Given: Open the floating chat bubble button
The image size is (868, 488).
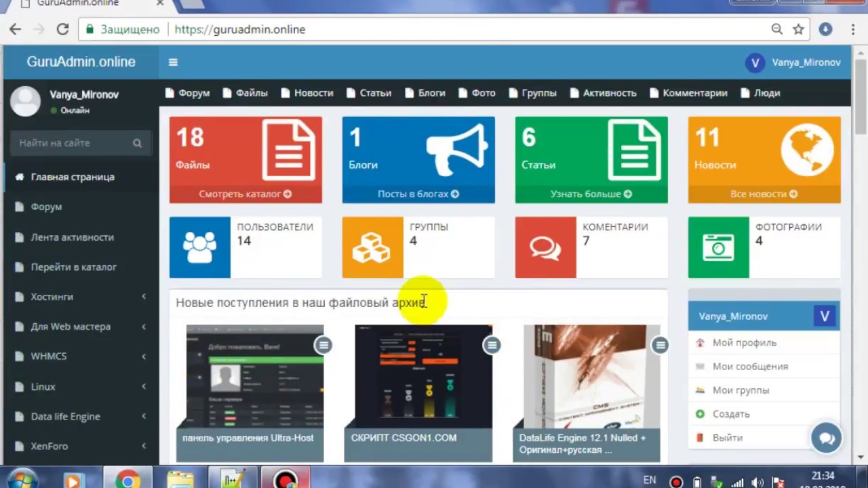Looking at the screenshot, I should [827, 438].
